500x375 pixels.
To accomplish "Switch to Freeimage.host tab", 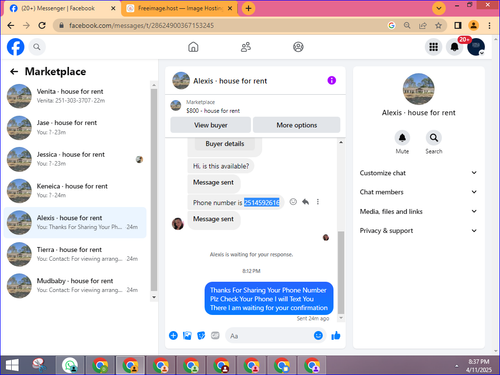I will 180,8.
